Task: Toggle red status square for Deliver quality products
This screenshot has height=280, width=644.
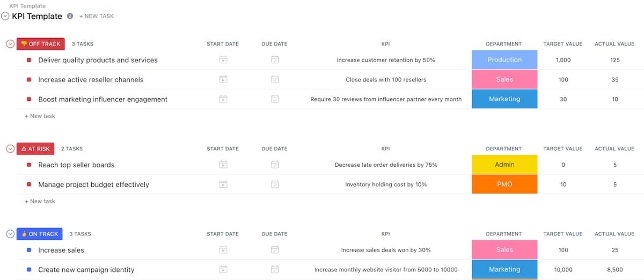Action: (29, 60)
